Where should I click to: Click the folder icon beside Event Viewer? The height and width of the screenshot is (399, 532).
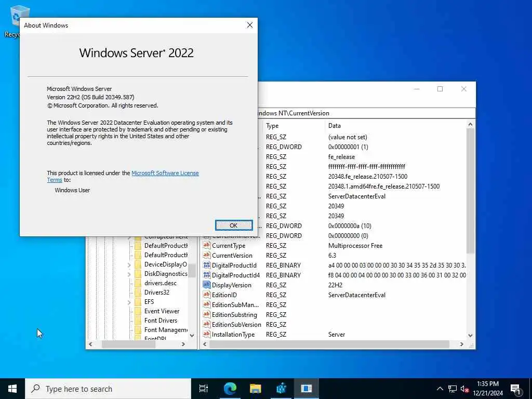138,311
